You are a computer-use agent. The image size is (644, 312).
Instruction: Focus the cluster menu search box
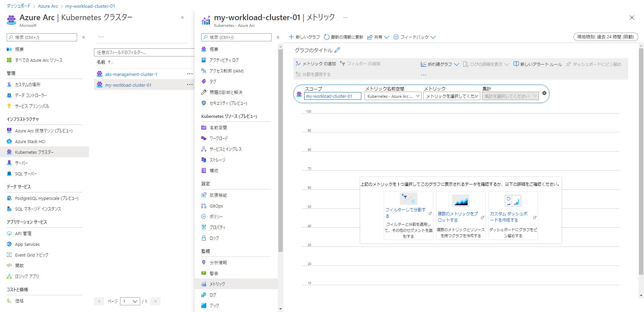(236, 37)
